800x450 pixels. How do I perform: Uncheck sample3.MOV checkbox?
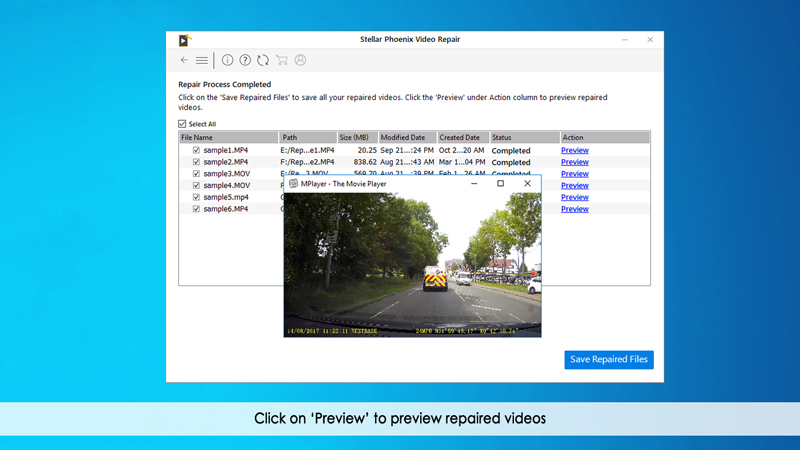click(x=196, y=173)
